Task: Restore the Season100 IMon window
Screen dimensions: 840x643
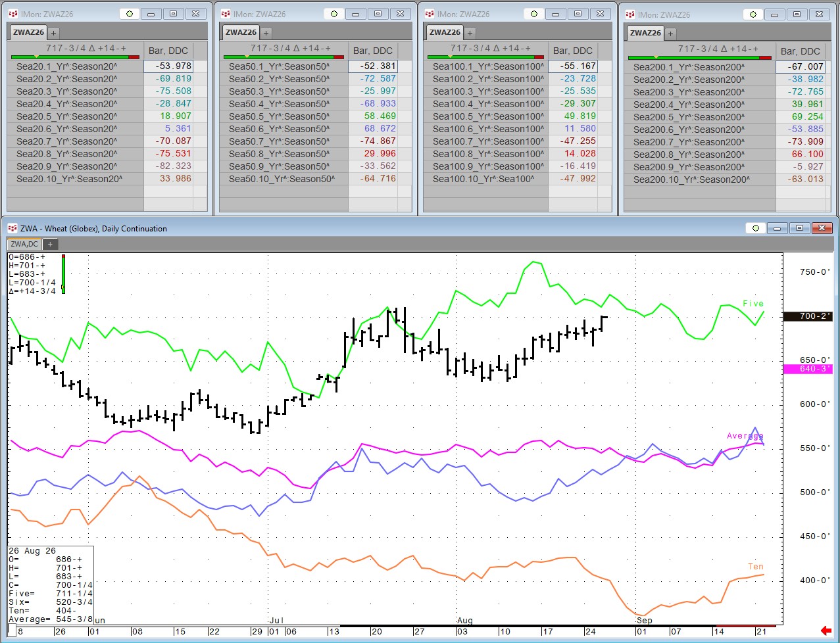Action: [x=578, y=14]
